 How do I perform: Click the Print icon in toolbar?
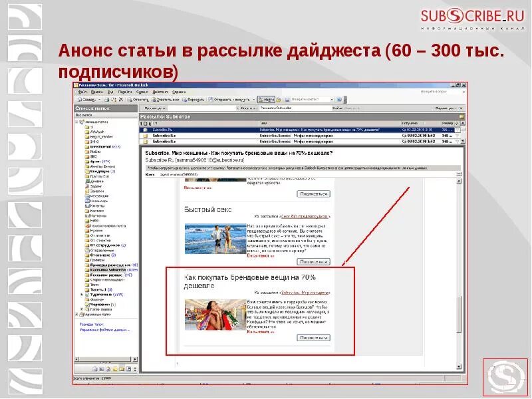(x=106, y=100)
